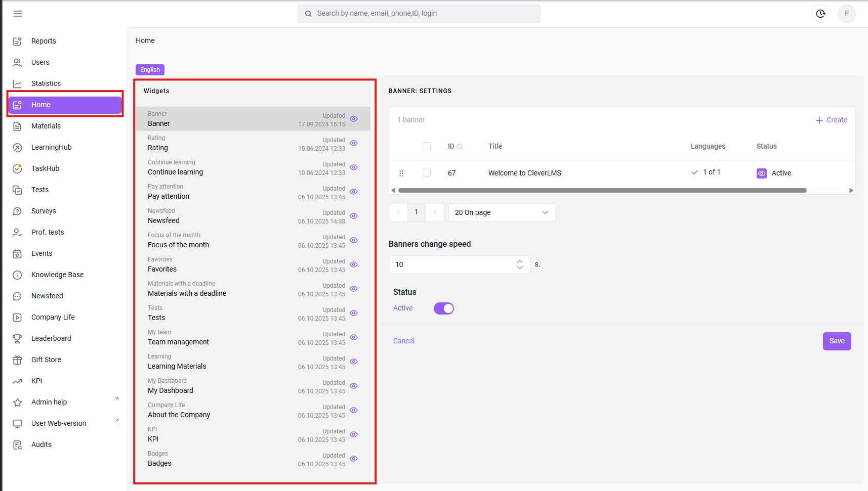Click the history clock icon

tap(820, 14)
